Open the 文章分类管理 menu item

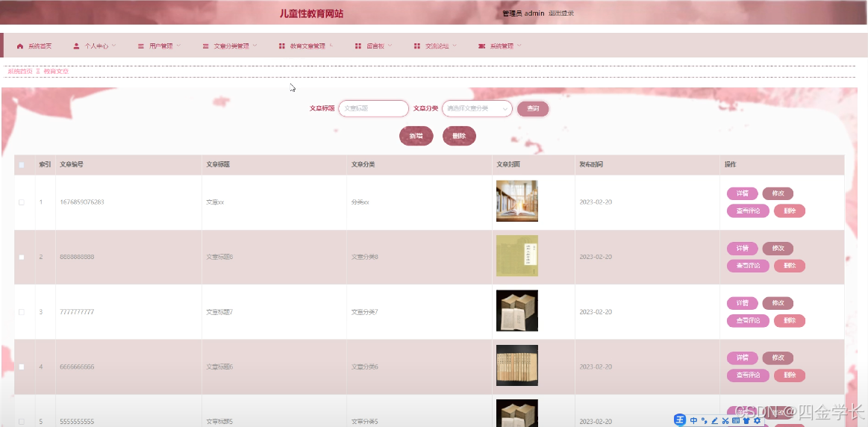[230, 46]
